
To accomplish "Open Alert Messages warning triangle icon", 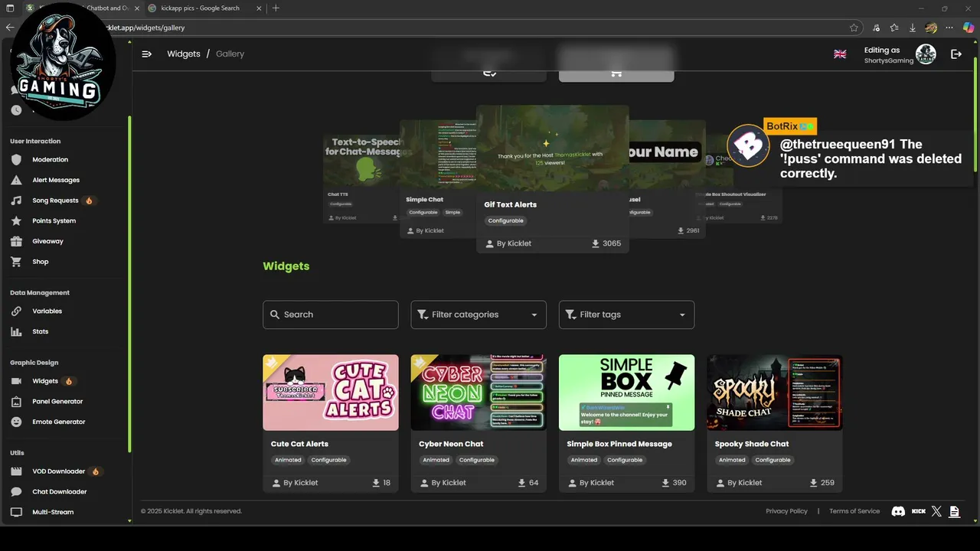I will point(16,180).
